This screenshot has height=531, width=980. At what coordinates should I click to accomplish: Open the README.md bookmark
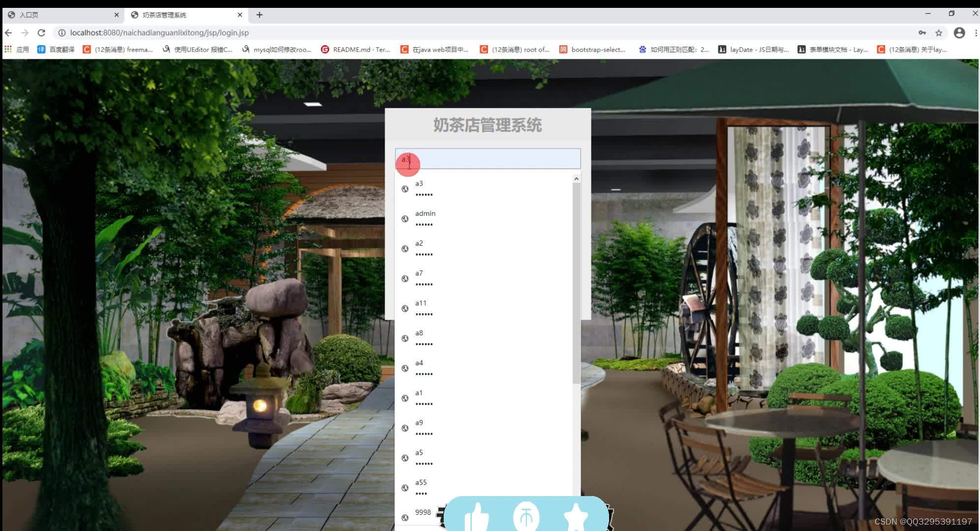click(x=356, y=49)
